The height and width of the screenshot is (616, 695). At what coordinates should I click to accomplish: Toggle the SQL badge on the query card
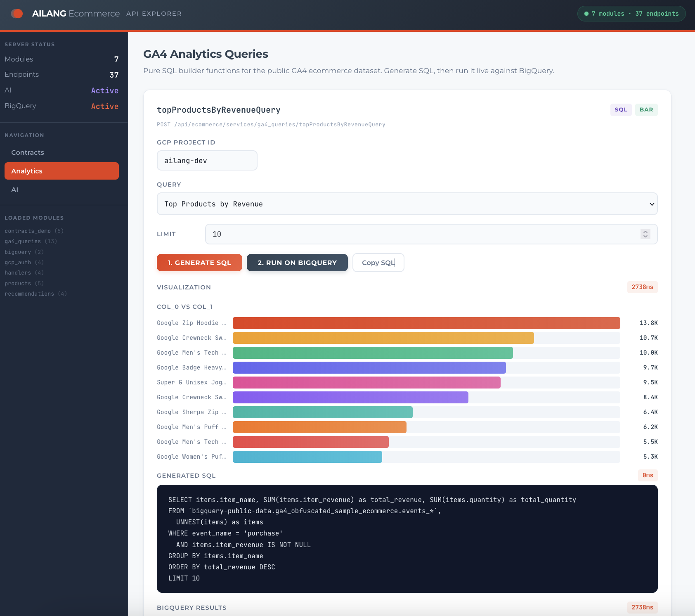(x=621, y=110)
